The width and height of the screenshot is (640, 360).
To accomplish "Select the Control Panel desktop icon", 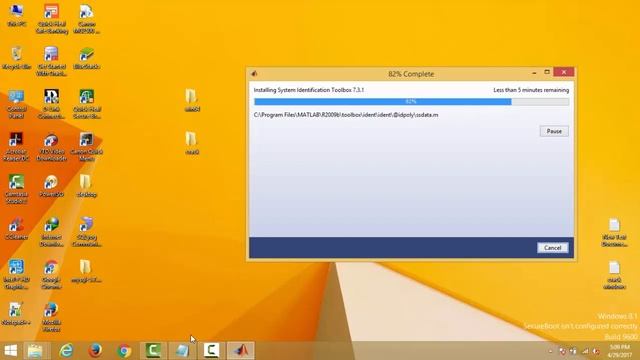I will click(16, 104).
